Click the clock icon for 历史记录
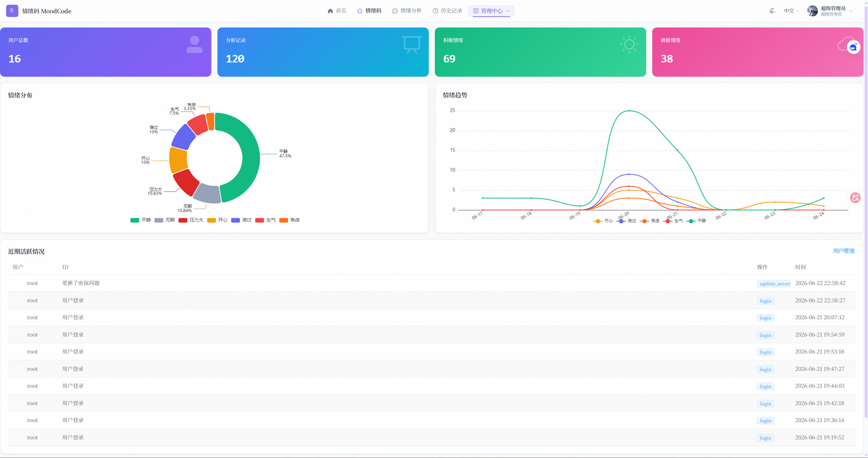 (x=435, y=11)
